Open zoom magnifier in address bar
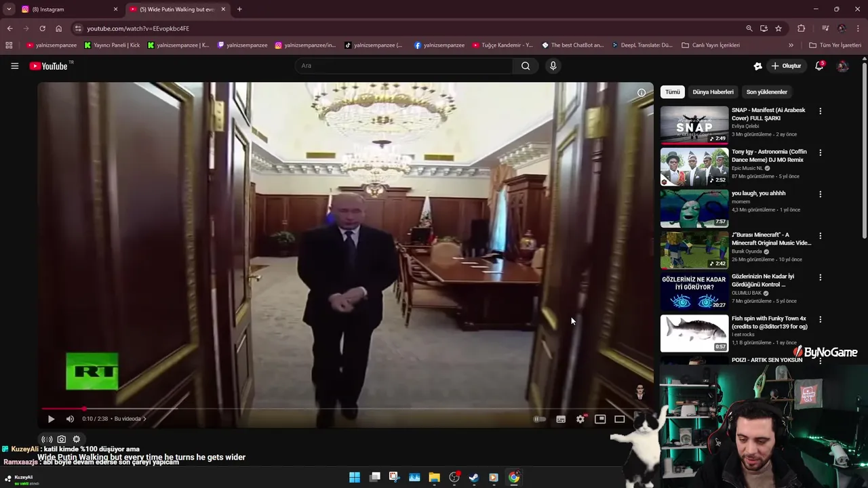The width and height of the screenshot is (868, 488). point(749,28)
